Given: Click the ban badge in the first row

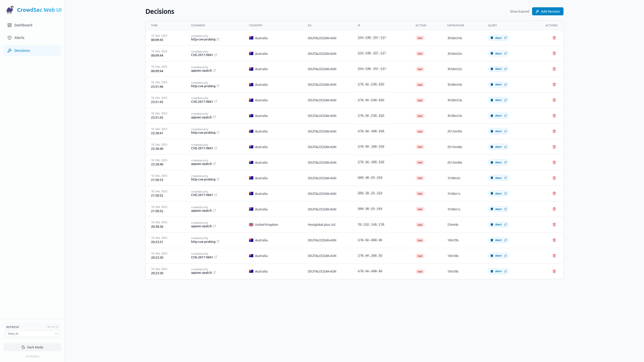Looking at the screenshot, I should click(x=420, y=38).
